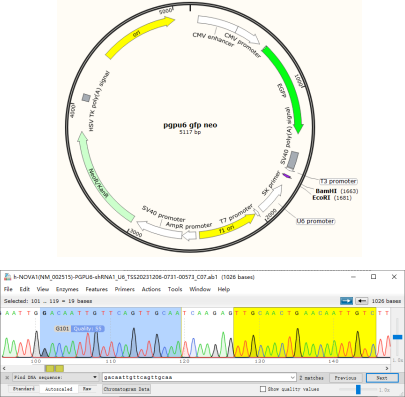The image size is (405, 397).
Task: Click the Next match button
Action: pyautogui.click(x=382, y=378)
